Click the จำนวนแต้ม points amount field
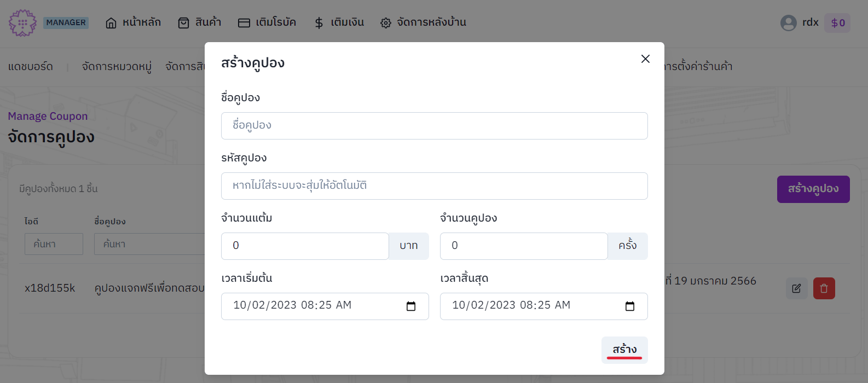 click(x=305, y=246)
